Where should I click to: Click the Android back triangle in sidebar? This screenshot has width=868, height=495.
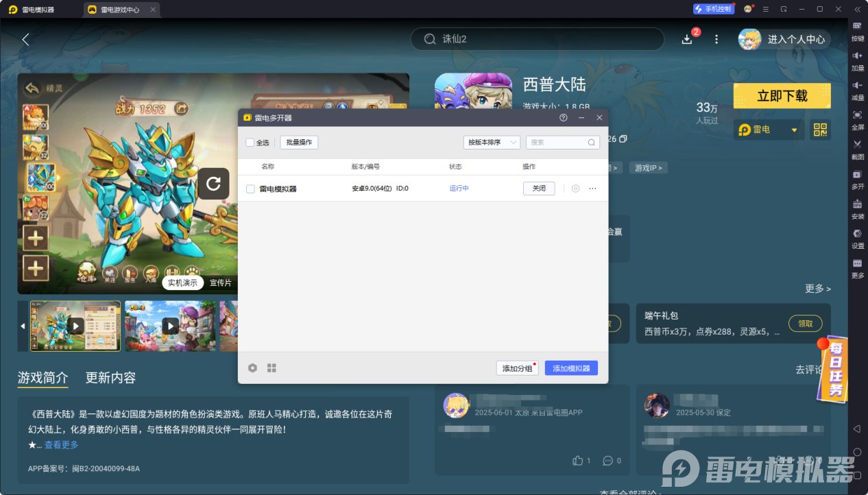(857, 428)
